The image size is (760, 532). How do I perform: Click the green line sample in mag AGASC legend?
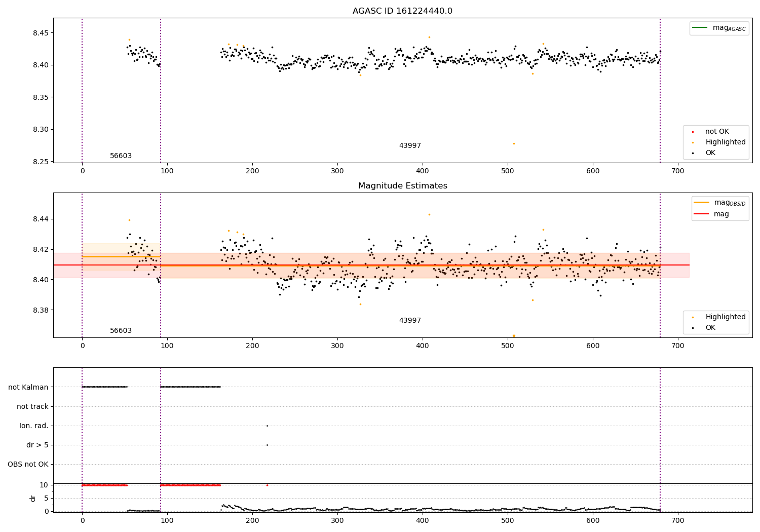pyautogui.click(x=700, y=27)
